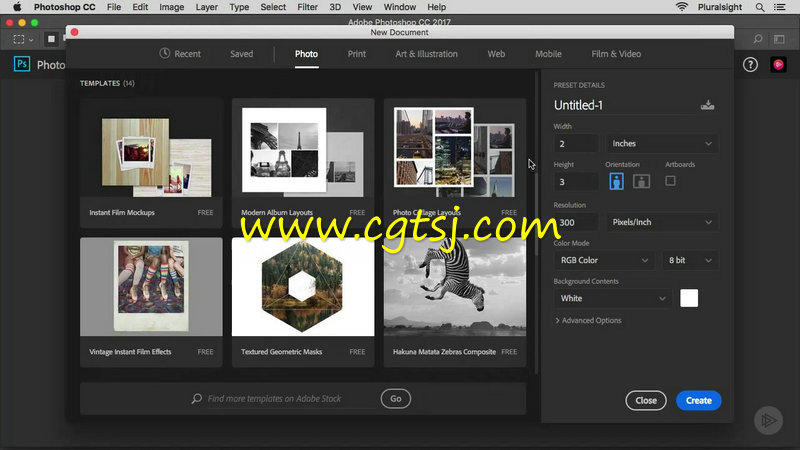
Task: Open the Filter menu
Action: pyautogui.click(x=307, y=7)
